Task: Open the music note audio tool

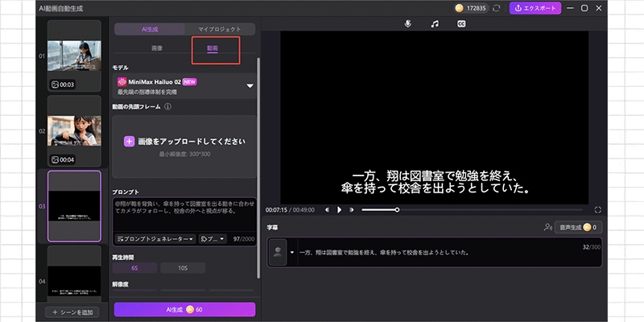Action: [x=435, y=24]
